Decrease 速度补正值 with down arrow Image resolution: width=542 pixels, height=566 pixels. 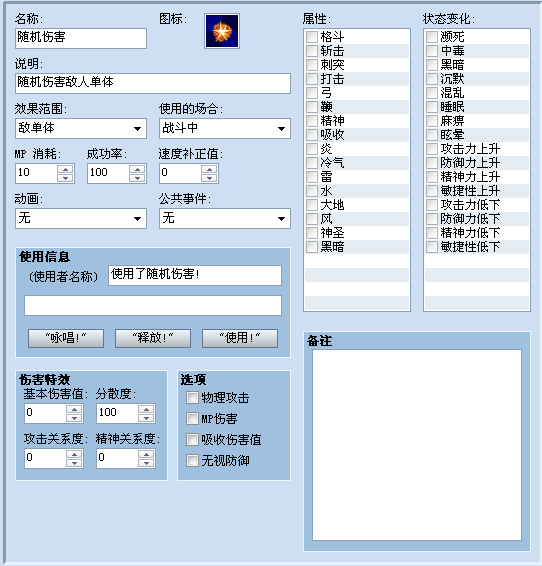click(x=209, y=178)
